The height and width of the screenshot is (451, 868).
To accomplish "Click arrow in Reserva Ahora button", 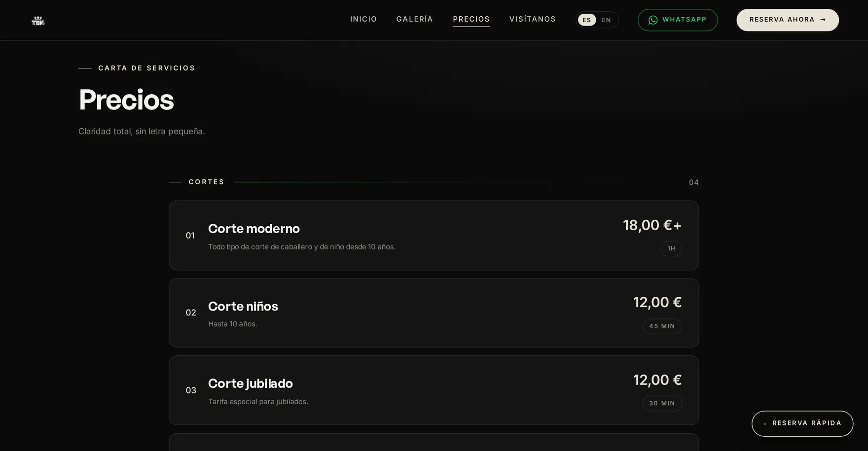I will pyautogui.click(x=823, y=20).
